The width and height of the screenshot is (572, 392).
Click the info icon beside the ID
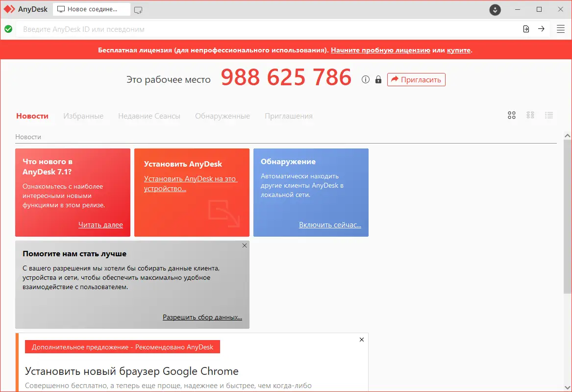point(366,79)
